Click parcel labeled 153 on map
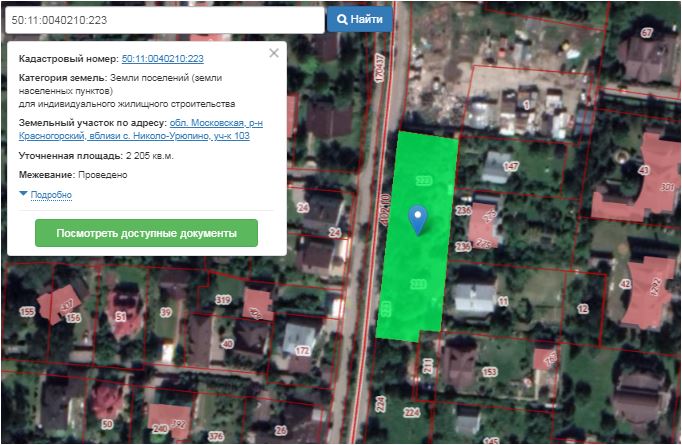The image size is (682, 445). 489,372
